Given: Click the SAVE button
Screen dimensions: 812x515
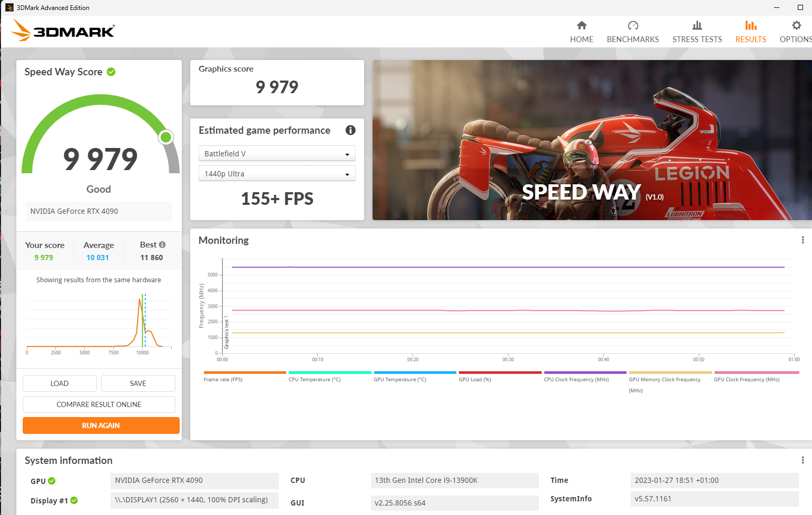Looking at the screenshot, I should coord(138,383).
